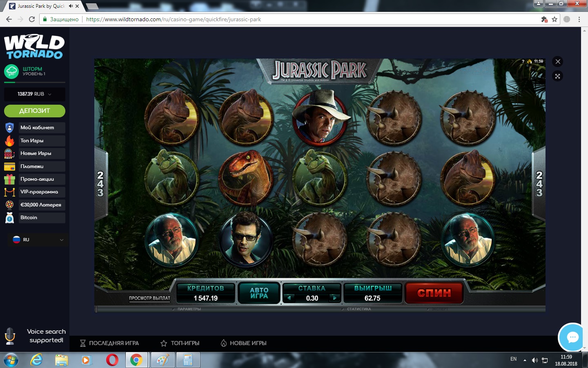Click the red Velociraptor symbol
Viewport: 588px width, 368px height.
[246, 178]
